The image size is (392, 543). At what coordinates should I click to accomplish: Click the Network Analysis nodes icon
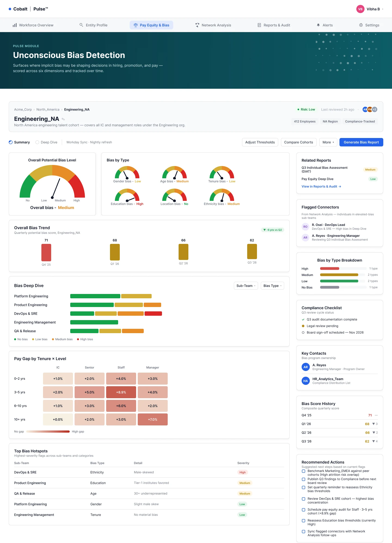point(197,25)
